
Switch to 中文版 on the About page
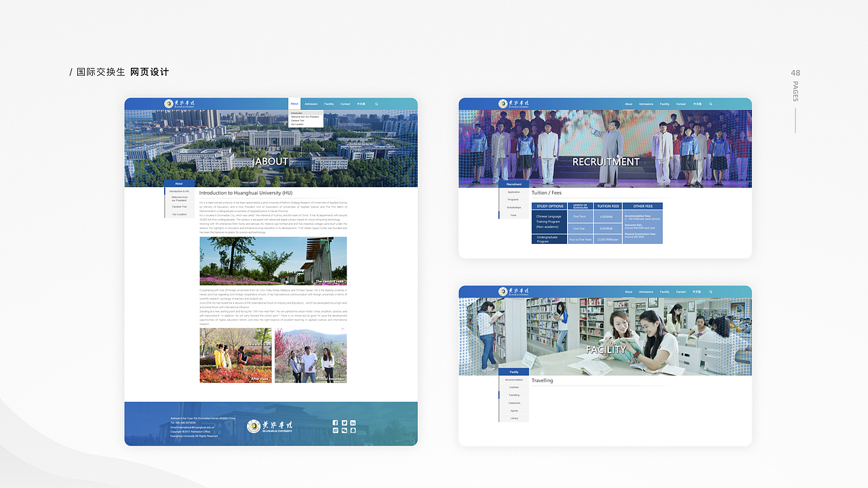361,104
